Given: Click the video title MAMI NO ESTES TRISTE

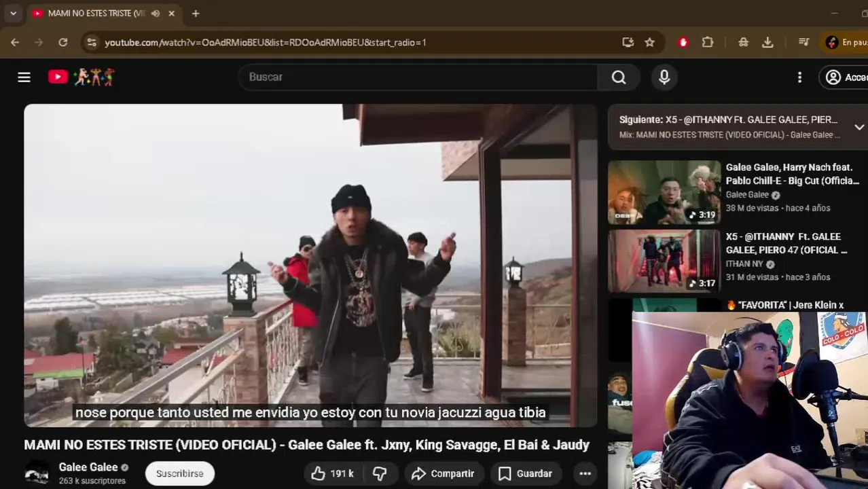Looking at the screenshot, I should (x=306, y=445).
